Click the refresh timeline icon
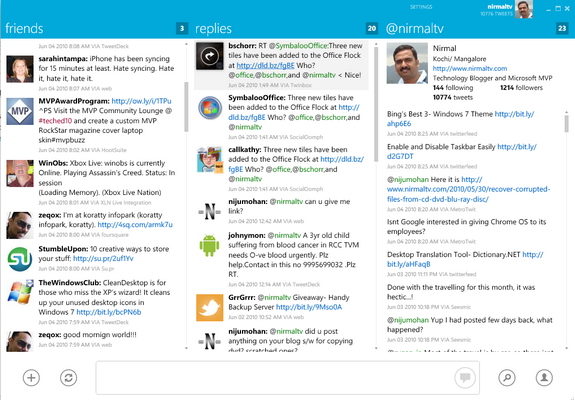 click(x=69, y=378)
